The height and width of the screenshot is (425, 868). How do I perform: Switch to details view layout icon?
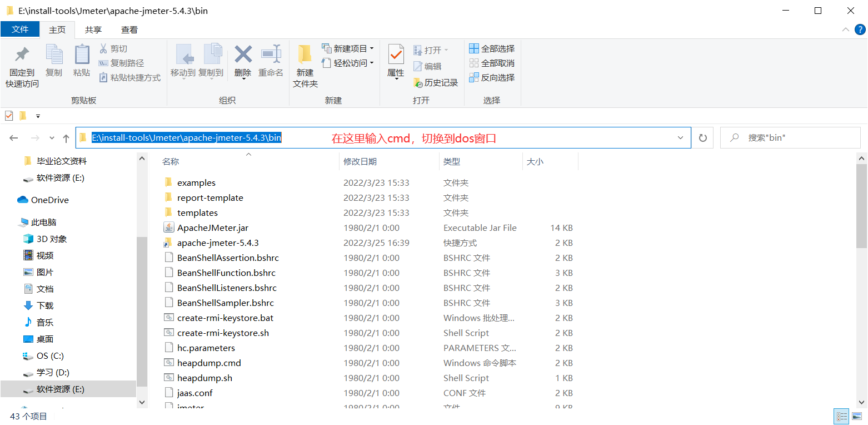tap(842, 416)
